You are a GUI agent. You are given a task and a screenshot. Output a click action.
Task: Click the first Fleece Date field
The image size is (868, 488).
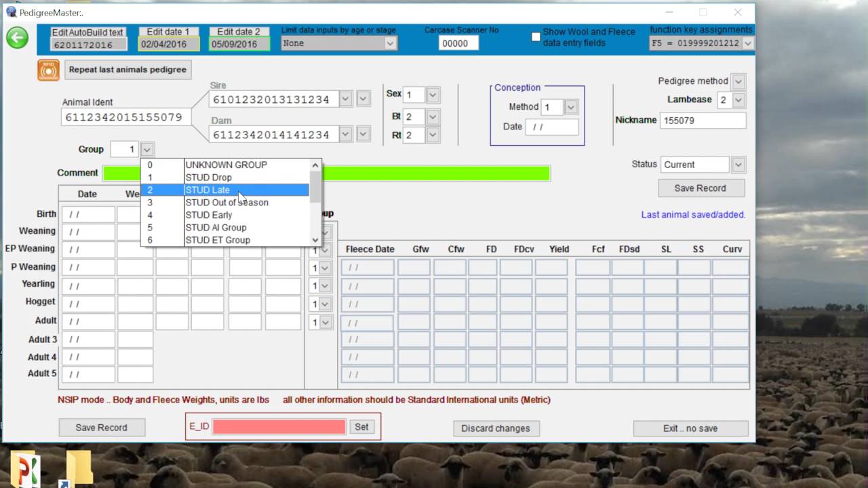click(368, 268)
